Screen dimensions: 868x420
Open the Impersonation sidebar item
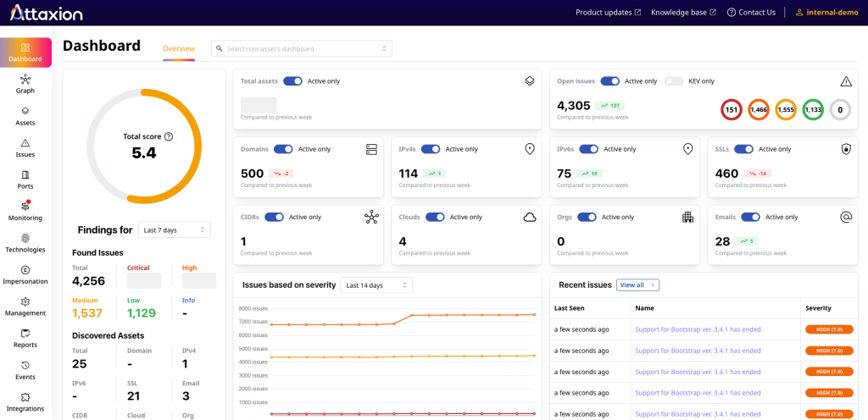click(25, 274)
